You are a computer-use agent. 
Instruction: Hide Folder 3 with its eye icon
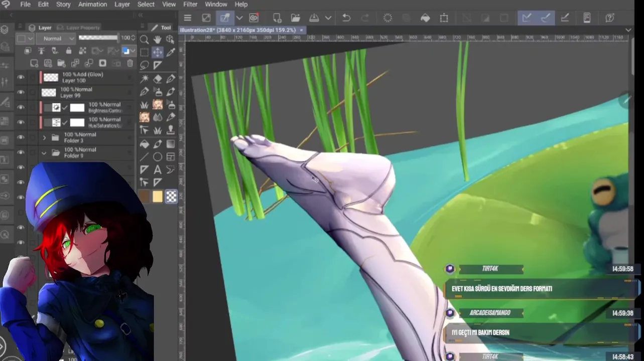21,137
